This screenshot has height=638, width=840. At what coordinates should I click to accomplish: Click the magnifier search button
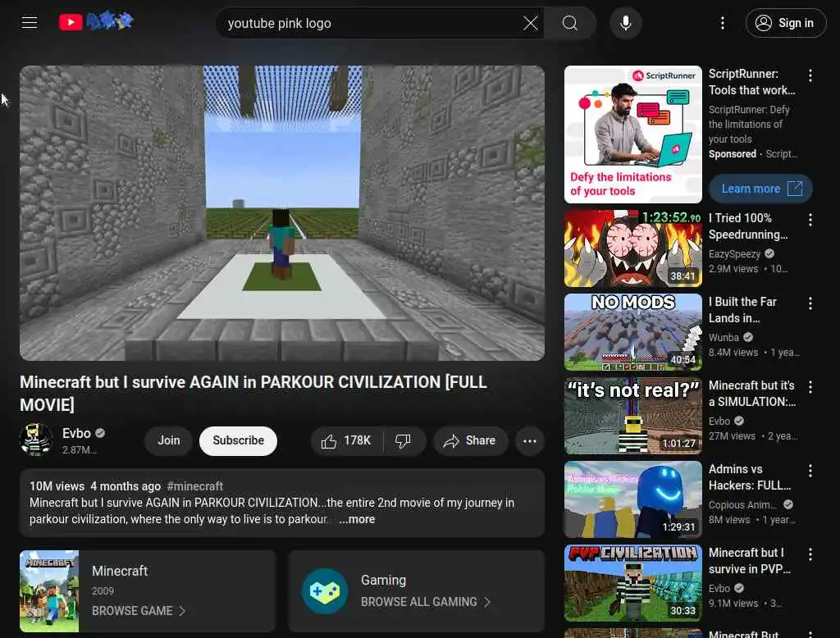point(570,23)
